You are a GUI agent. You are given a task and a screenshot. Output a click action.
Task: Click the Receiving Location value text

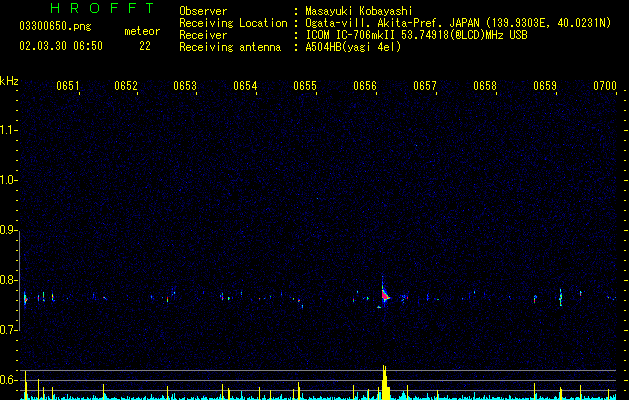458,23
